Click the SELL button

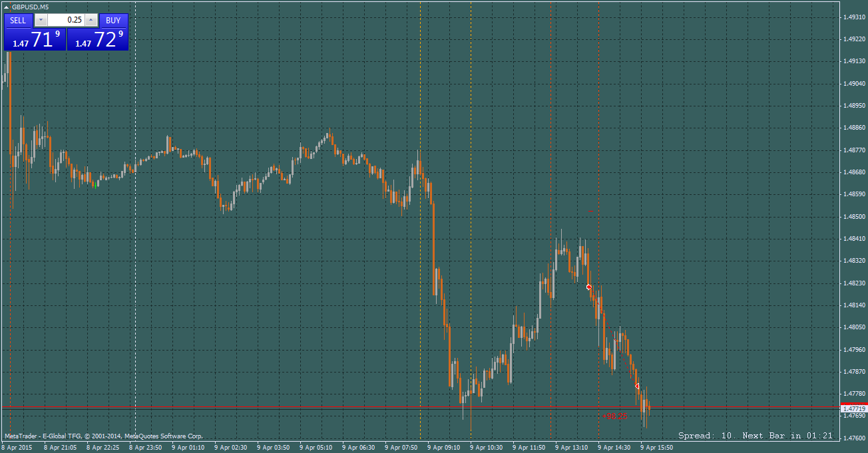click(18, 20)
